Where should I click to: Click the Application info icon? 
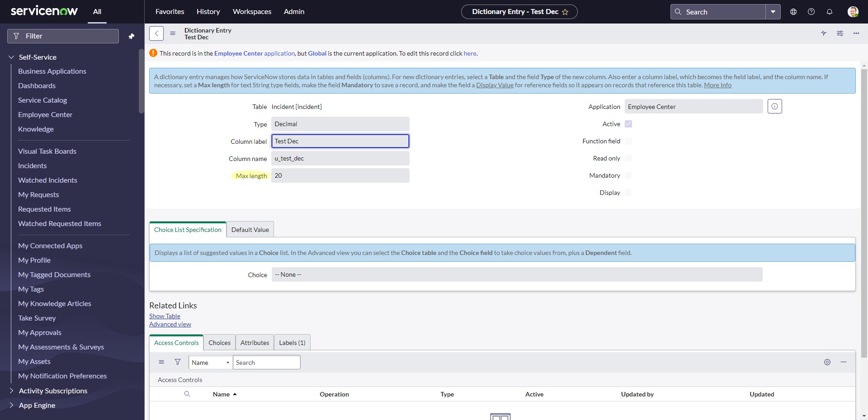click(775, 106)
